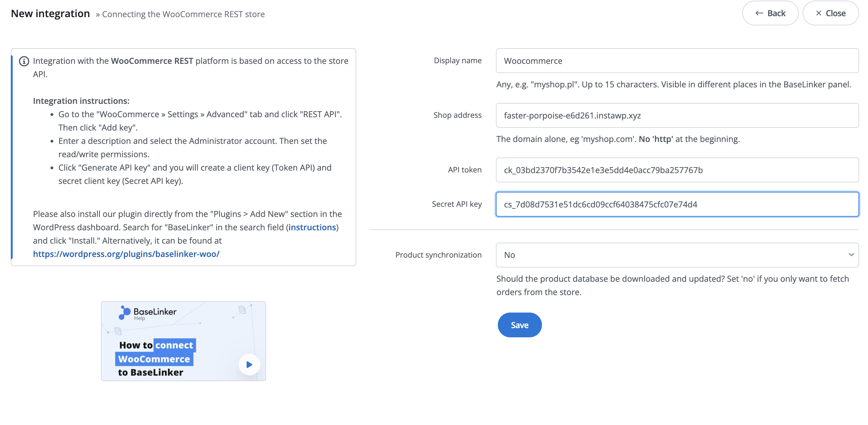Viewport: 868px width, 425px height.
Task: Click the Secret API key field
Action: [677, 204]
